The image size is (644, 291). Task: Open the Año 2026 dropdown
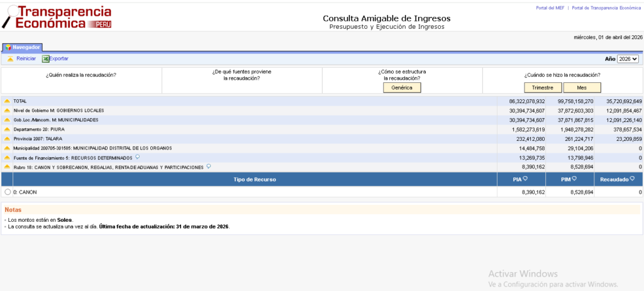(628, 58)
